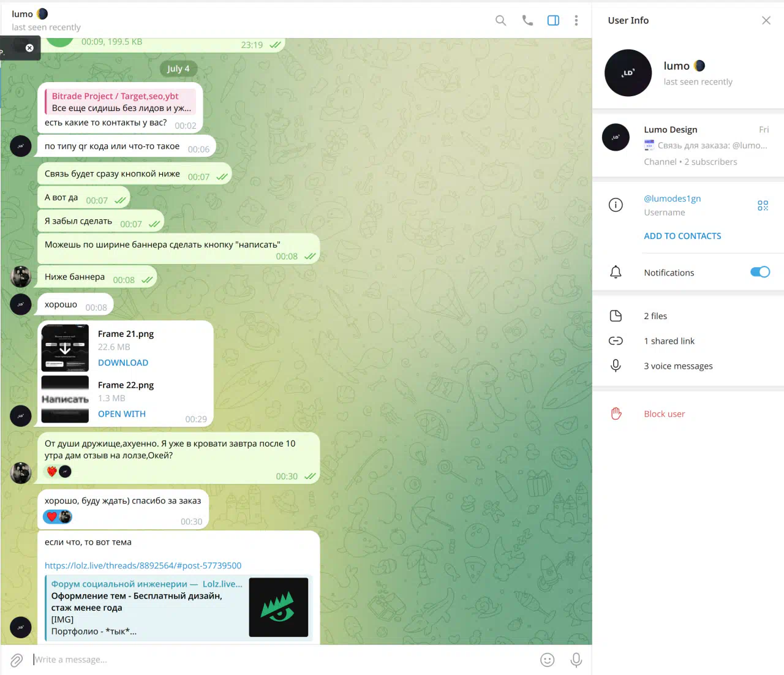Open 3 voice messages list

(x=688, y=366)
